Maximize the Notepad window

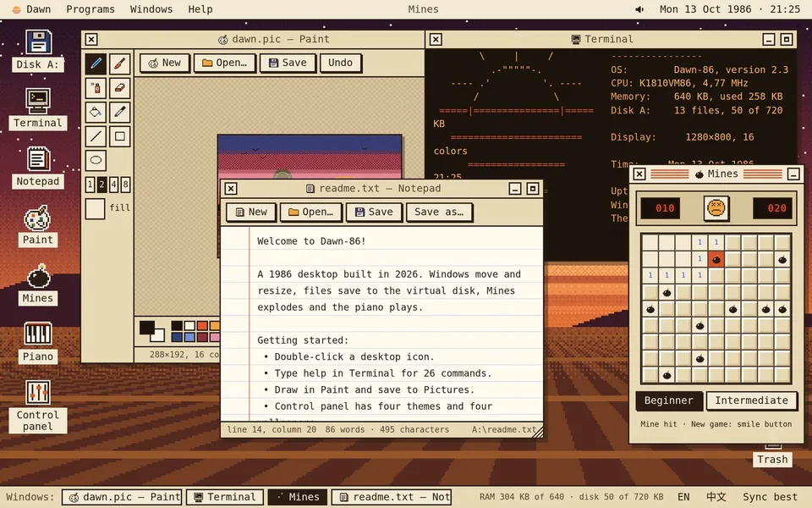(x=532, y=188)
